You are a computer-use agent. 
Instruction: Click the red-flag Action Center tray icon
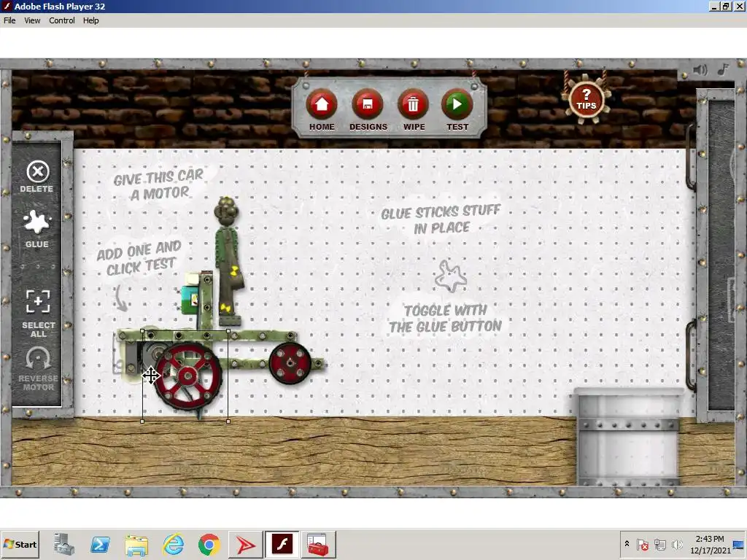(642, 544)
